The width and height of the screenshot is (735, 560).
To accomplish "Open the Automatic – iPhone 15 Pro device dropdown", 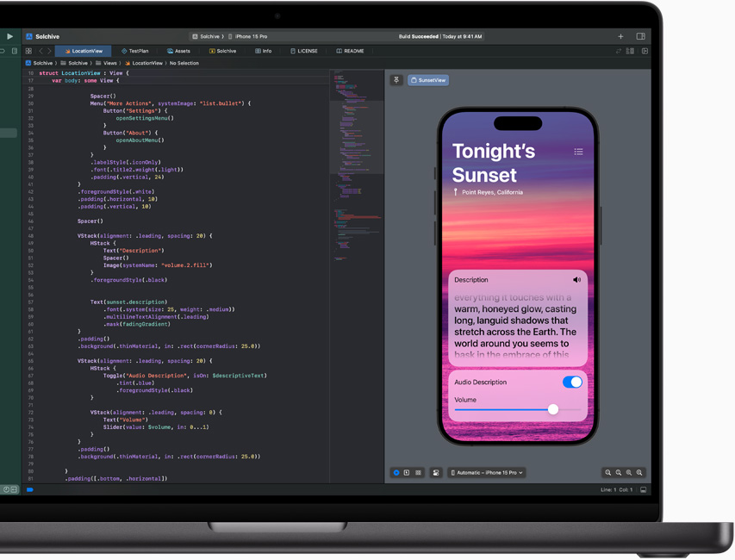I will coord(487,472).
